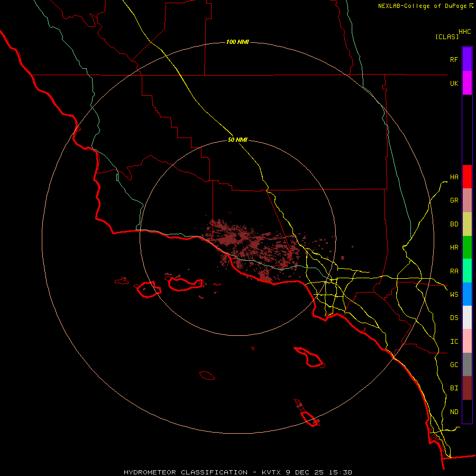The image size is (476, 476).
Task: Click the HA legend label
Action: point(454,177)
